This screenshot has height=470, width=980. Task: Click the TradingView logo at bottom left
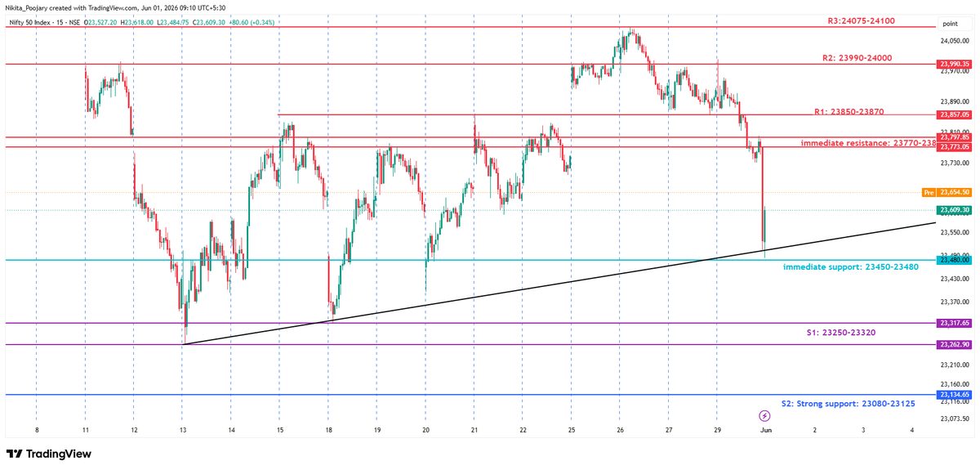click(48, 454)
